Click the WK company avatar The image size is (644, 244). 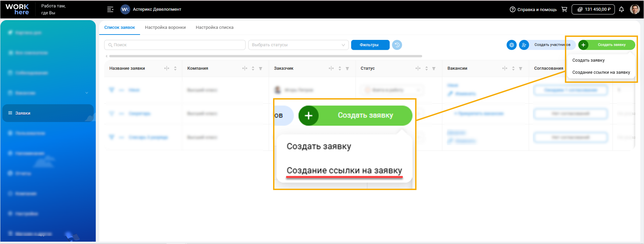pos(125,9)
